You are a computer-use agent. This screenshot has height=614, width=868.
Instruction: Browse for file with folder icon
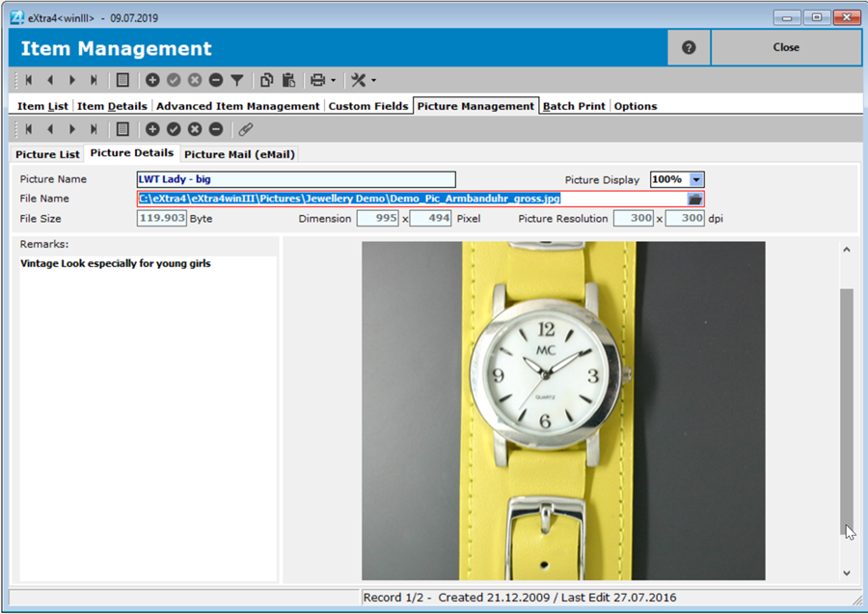pos(694,199)
